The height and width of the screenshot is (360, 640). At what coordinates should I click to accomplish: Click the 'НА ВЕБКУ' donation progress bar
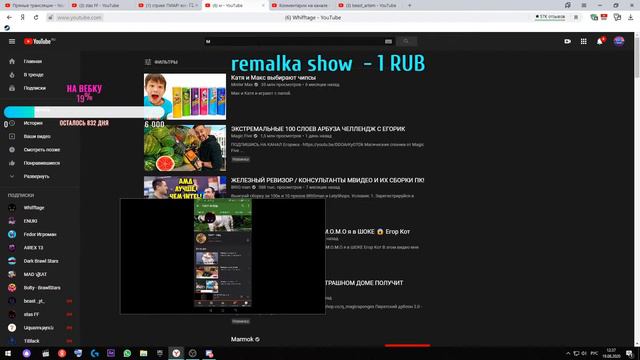click(84, 111)
